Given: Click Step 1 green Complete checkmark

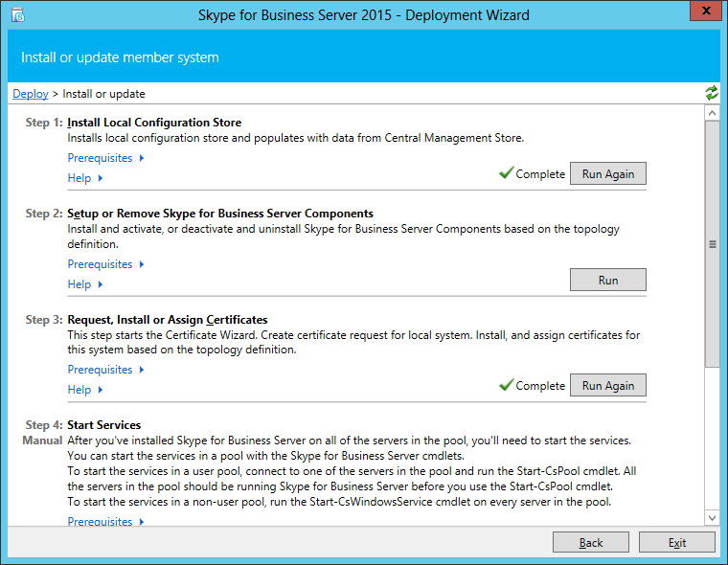Looking at the screenshot, I should tap(506, 172).
